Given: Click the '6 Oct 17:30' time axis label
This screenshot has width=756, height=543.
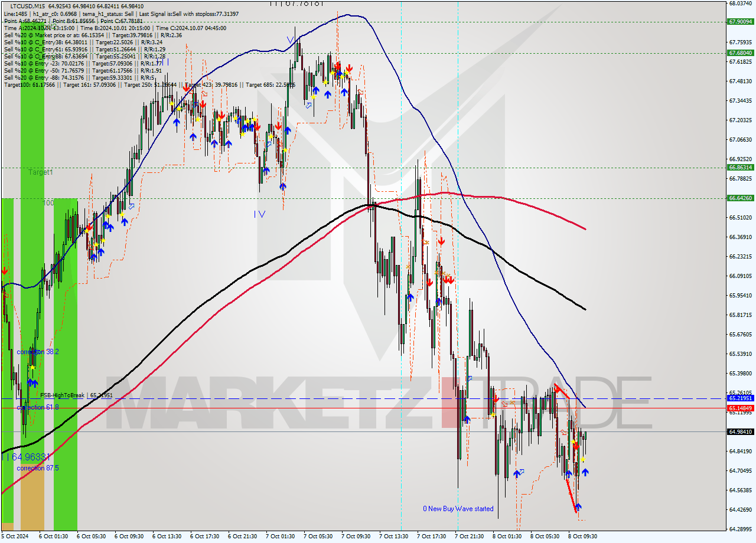Looking at the screenshot, I should pyautogui.click(x=206, y=537).
